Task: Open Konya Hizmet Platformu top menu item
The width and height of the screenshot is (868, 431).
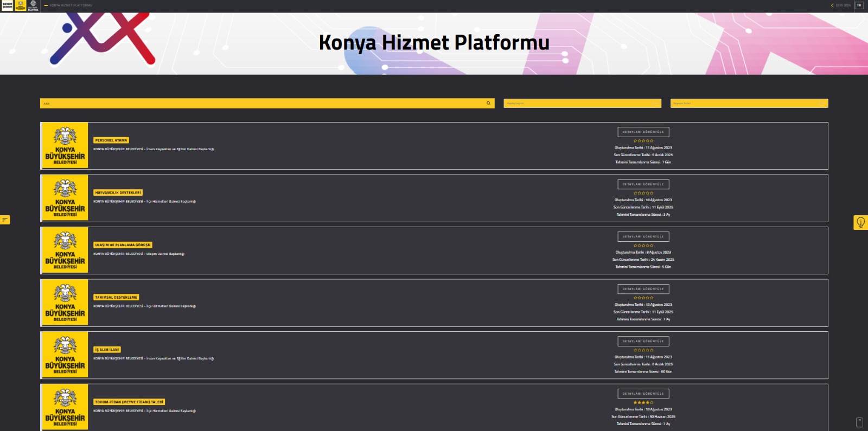Action: click(x=71, y=5)
